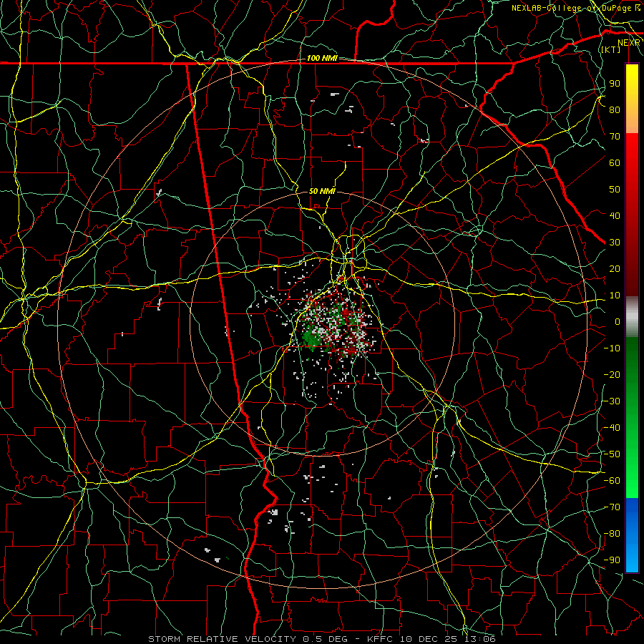Click the -40 scale value
The width and height of the screenshot is (644, 644).
pyautogui.click(x=612, y=428)
